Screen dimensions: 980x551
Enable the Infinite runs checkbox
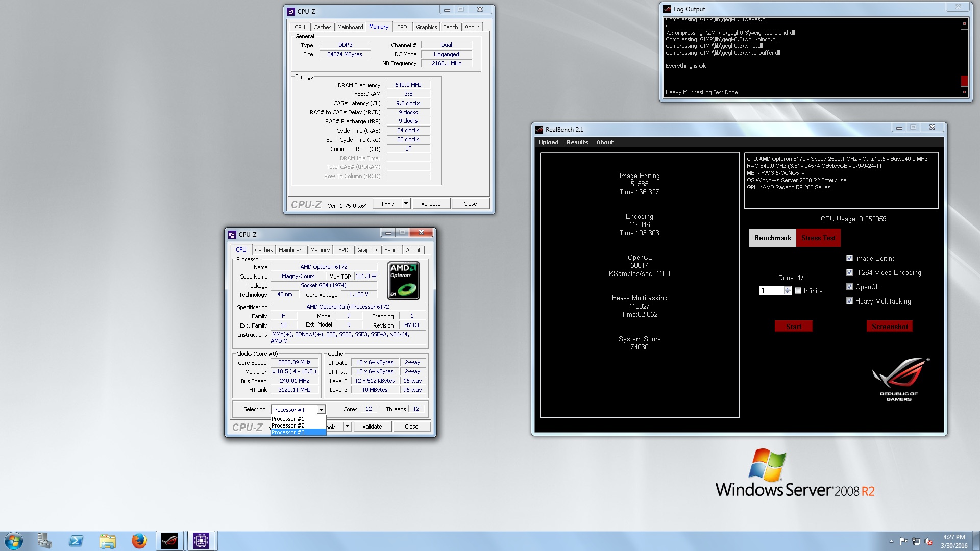tap(798, 291)
